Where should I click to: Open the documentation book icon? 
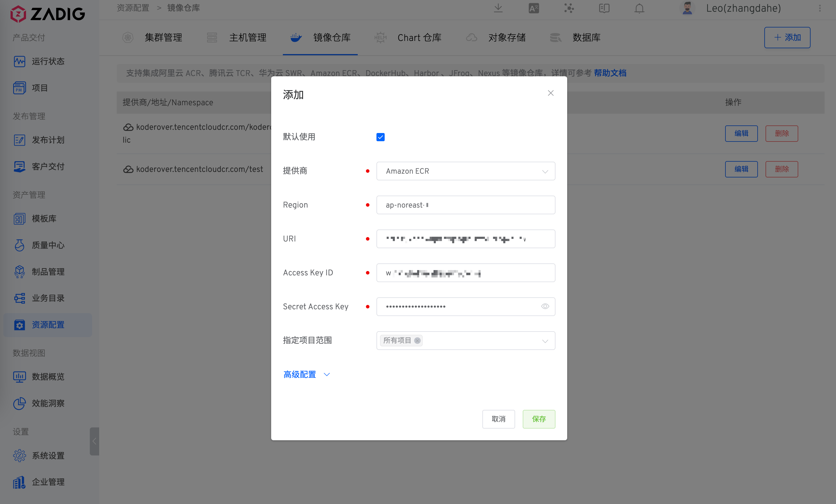pos(604,8)
